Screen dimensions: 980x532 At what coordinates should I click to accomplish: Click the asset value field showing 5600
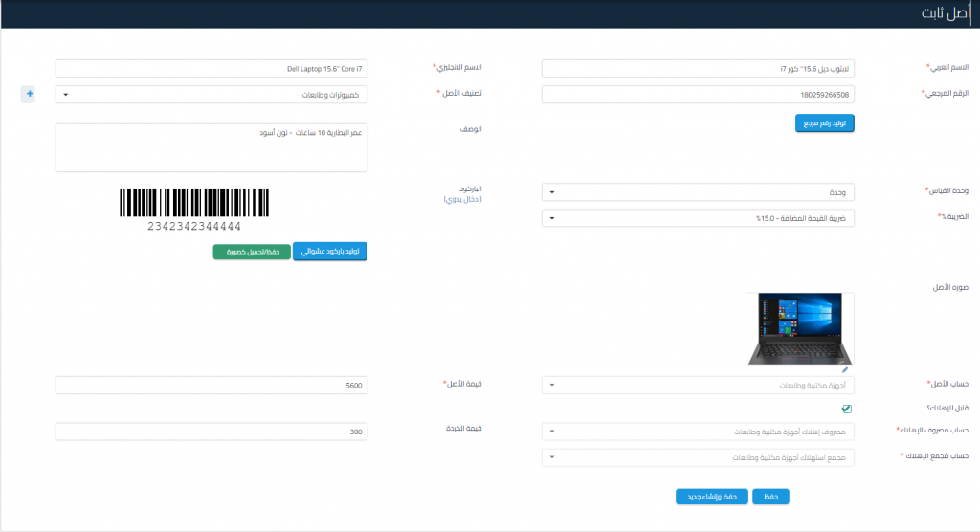pos(212,386)
